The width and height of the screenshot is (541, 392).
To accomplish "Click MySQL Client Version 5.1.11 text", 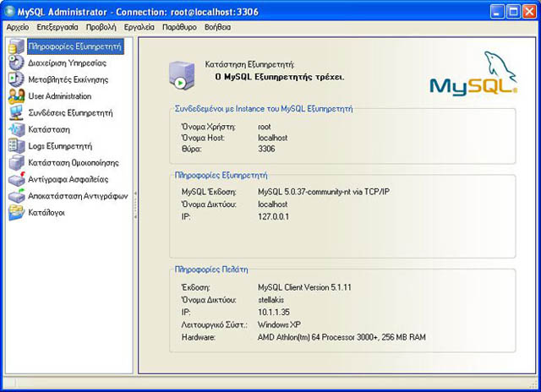I will coord(304,287).
